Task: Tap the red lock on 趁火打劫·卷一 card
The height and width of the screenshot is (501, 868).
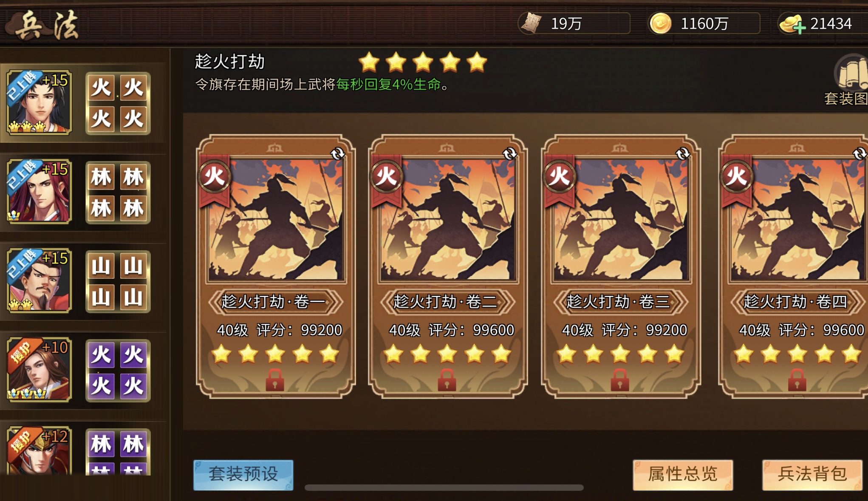Action: coord(275,379)
